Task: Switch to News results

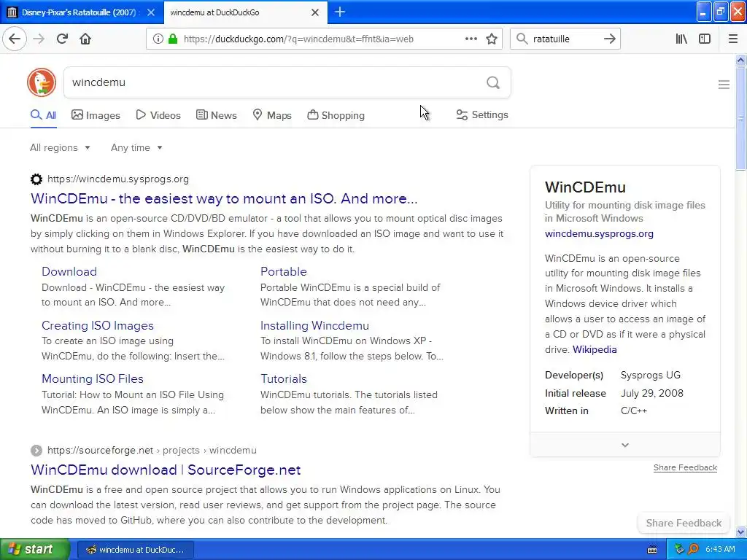Action: click(x=216, y=115)
